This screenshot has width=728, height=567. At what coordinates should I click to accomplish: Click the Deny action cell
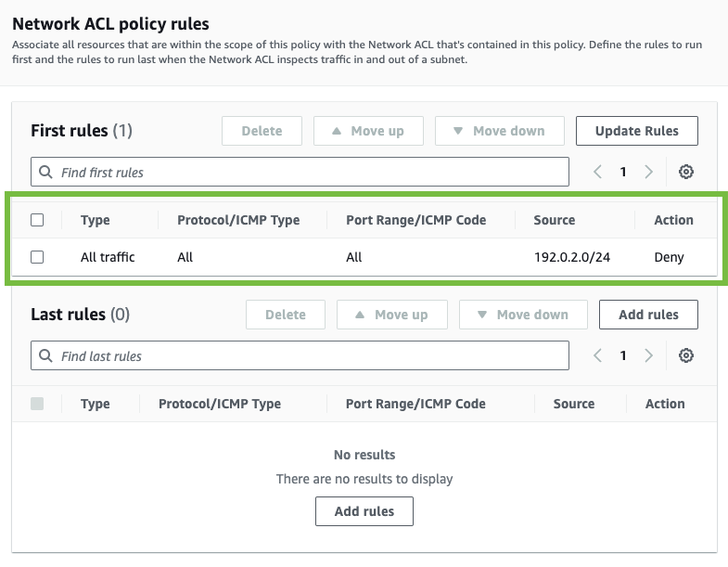(x=669, y=257)
